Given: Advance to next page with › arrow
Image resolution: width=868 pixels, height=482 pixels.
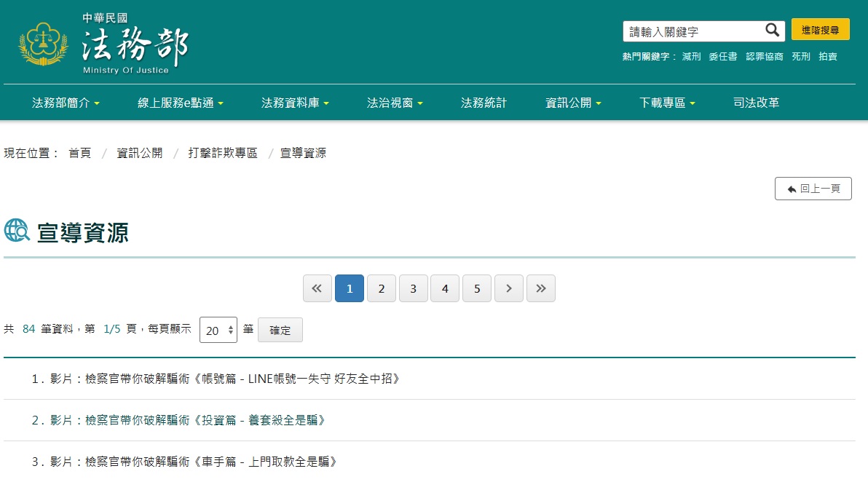Looking at the screenshot, I should 509,288.
